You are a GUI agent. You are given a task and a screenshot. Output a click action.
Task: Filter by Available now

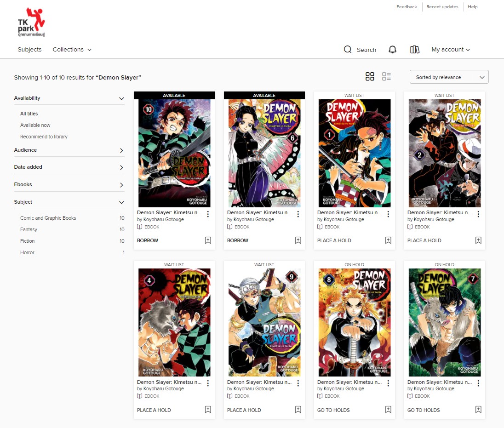coord(35,126)
